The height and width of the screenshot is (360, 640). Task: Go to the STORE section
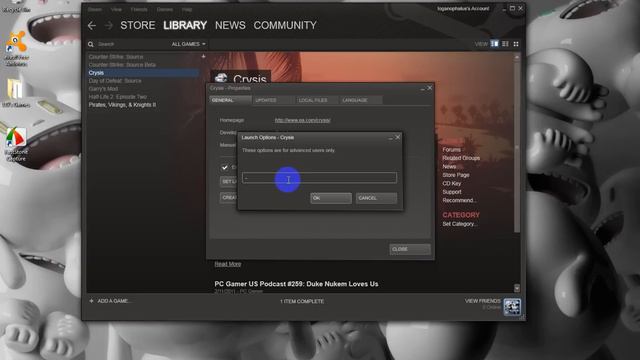(138, 25)
